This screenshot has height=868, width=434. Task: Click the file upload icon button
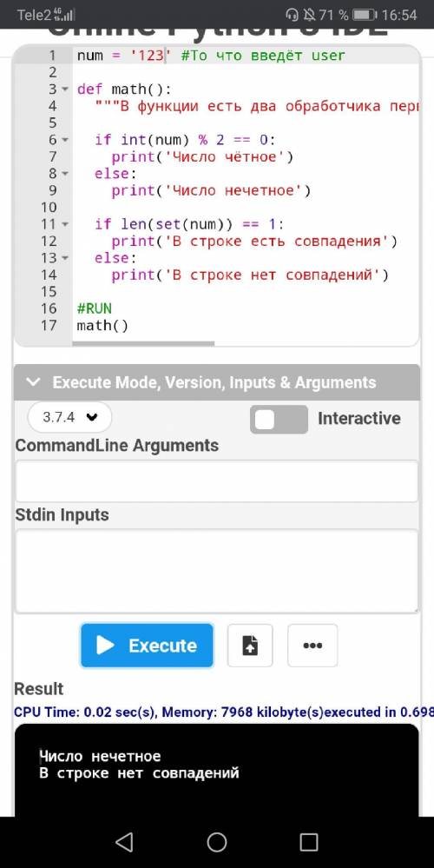(x=250, y=646)
